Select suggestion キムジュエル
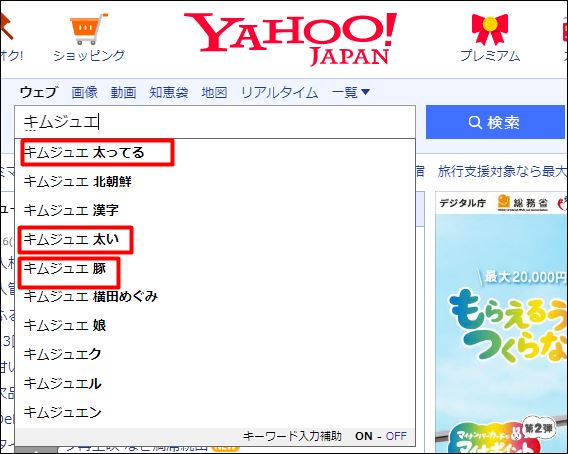568x454 pixels. [215, 383]
